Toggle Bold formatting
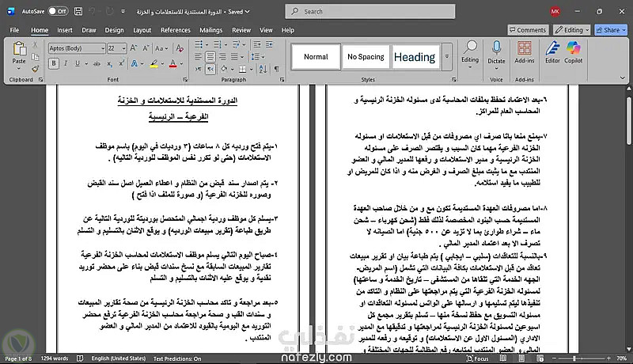 [x=54, y=63]
